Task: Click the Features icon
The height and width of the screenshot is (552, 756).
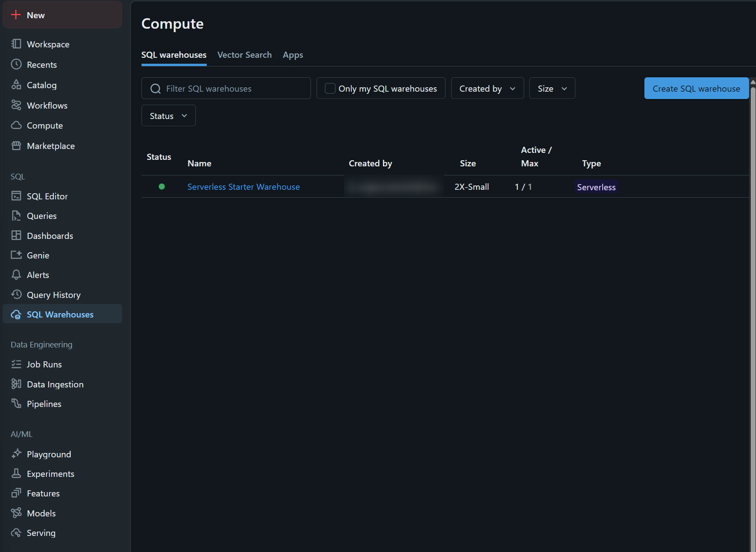Action: click(x=16, y=493)
